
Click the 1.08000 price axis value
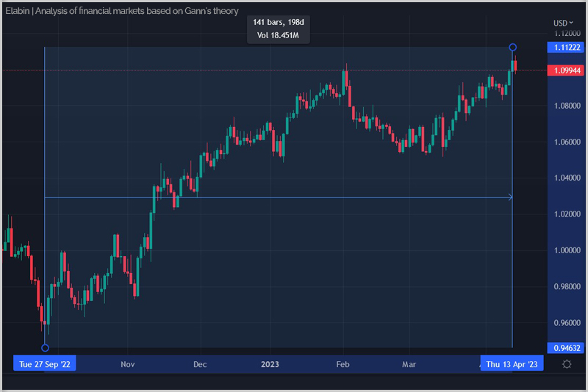[567, 106]
